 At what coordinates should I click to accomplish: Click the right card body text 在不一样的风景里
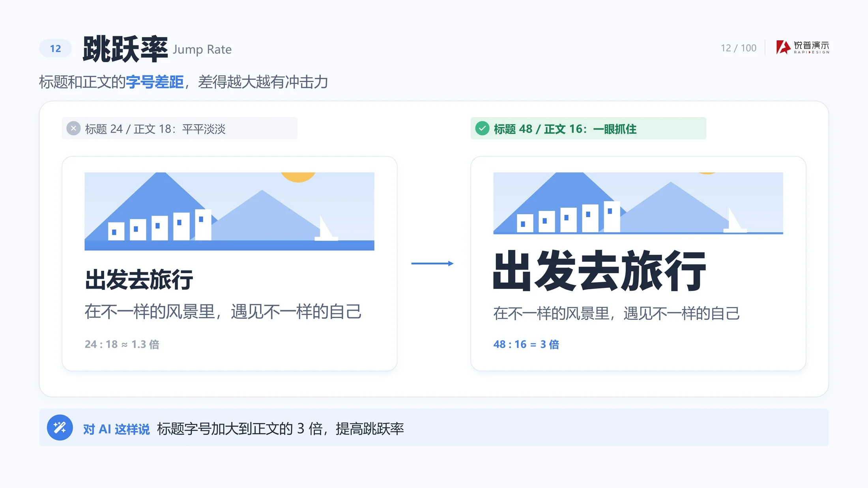[x=616, y=314]
